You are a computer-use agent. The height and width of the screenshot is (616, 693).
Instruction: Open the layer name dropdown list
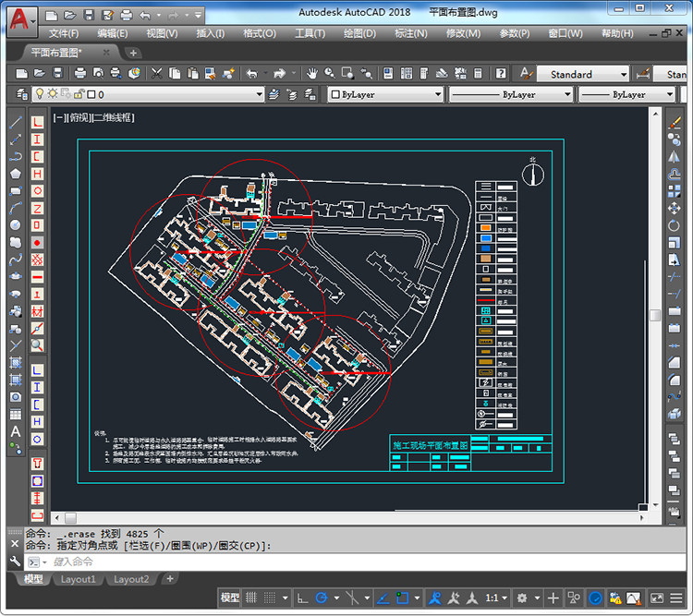click(x=260, y=94)
